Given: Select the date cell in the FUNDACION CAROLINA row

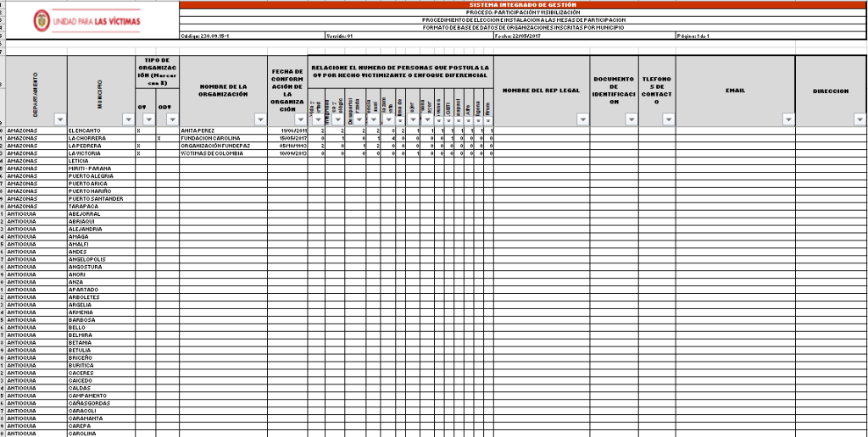Looking at the screenshot, I should coord(288,138).
